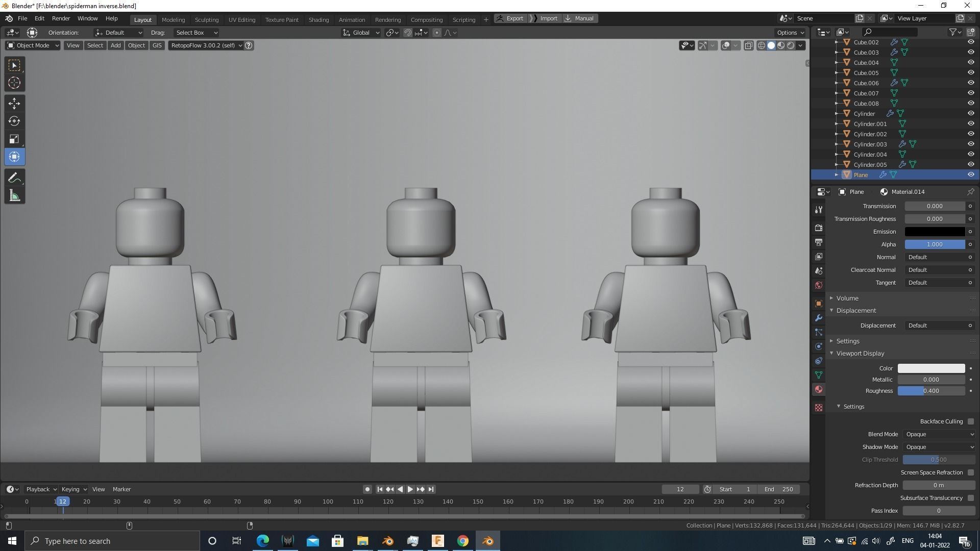The width and height of the screenshot is (980, 551).
Task: Open the Blend Mode dropdown
Action: pos(939,434)
